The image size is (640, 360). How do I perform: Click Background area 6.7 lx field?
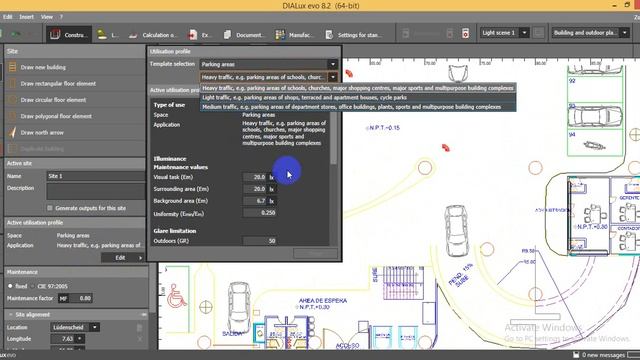point(255,201)
